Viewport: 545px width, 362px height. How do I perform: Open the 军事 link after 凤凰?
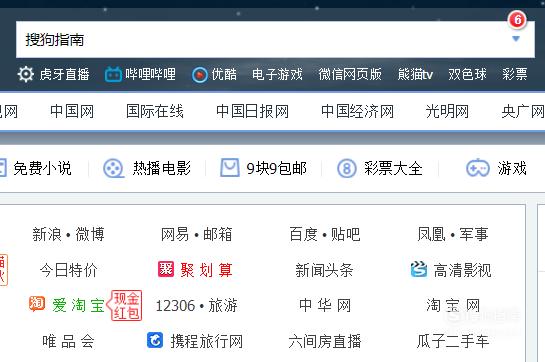point(474,234)
